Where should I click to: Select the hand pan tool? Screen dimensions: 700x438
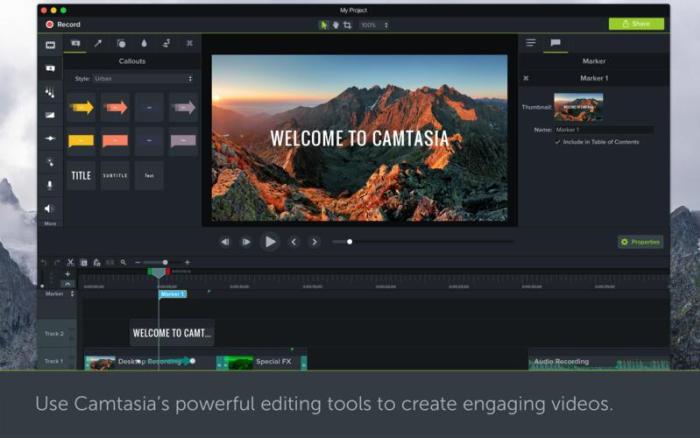tap(335, 24)
